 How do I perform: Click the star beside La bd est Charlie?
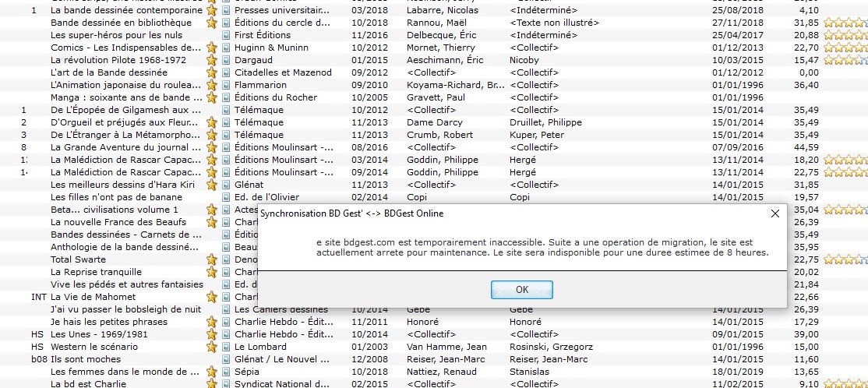(x=211, y=384)
